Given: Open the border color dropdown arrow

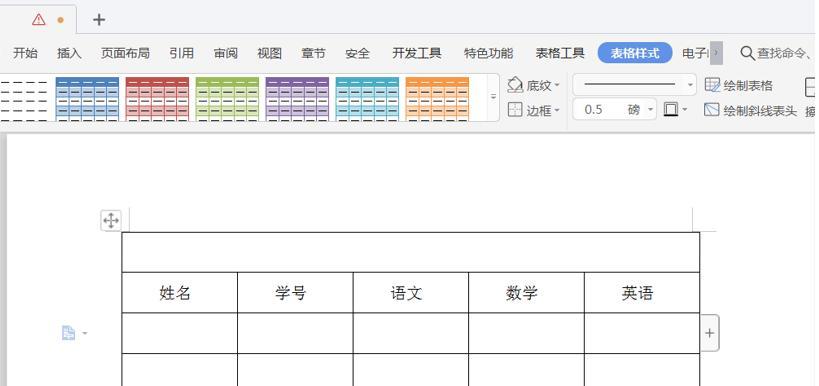Looking at the screenshot, I should [x=685, y=110].
